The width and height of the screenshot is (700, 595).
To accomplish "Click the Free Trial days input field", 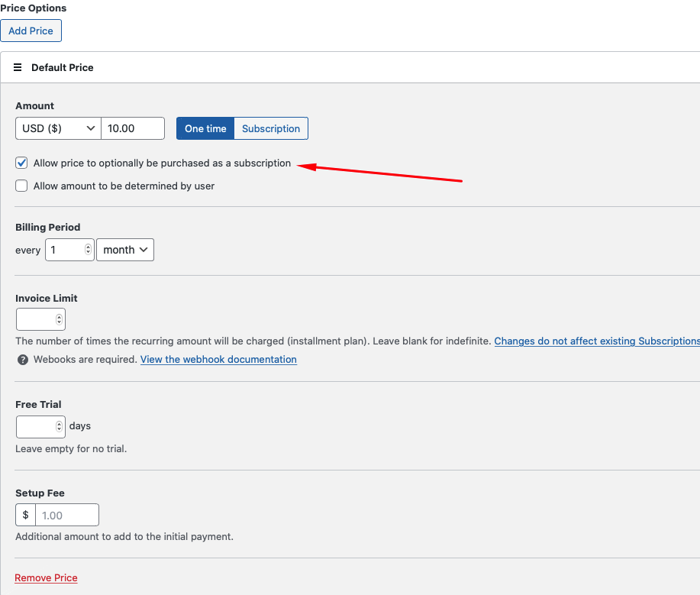I will coord(40,427).
